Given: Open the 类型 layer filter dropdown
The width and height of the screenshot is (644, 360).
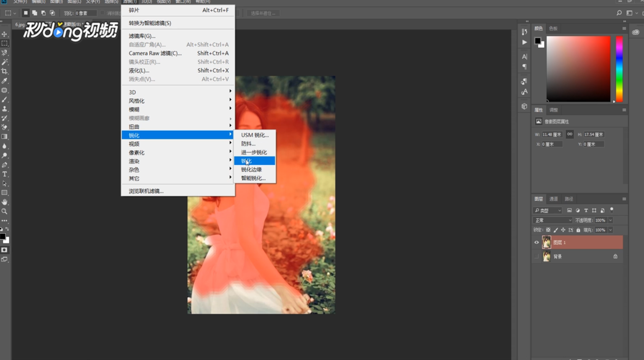Looking at the screenshot, I should click(x=548, y=210).
